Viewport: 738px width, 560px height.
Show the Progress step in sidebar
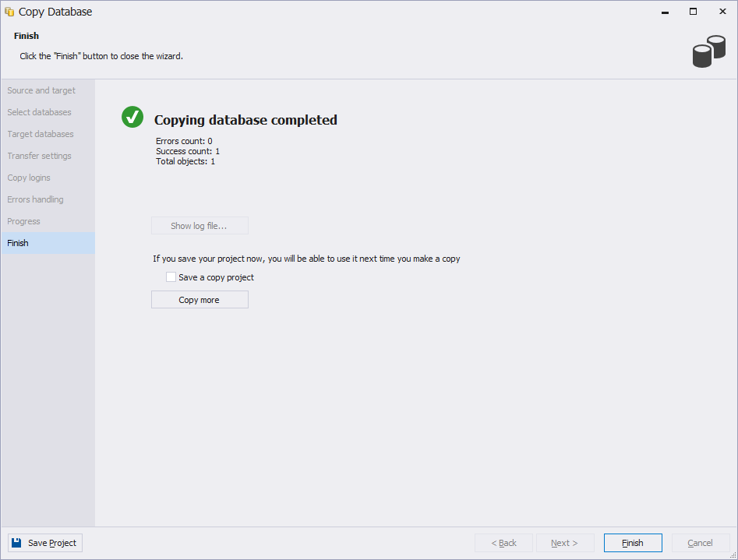pos(23,221)
